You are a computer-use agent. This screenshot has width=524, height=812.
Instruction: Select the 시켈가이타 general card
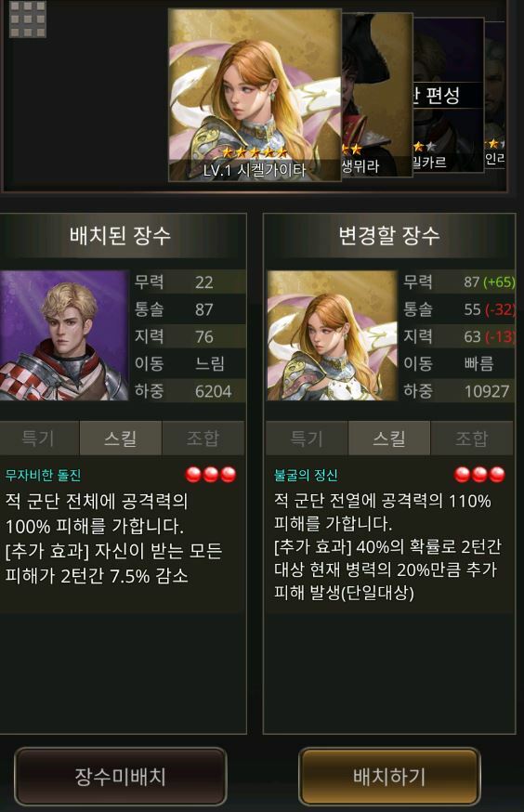click(255, 96)
